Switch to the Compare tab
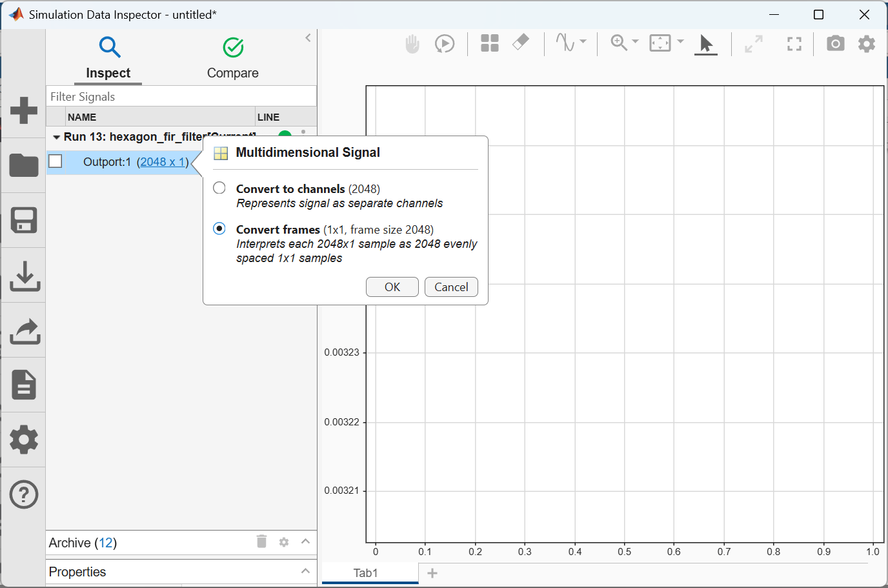888x588 pixels. (233, 59)
